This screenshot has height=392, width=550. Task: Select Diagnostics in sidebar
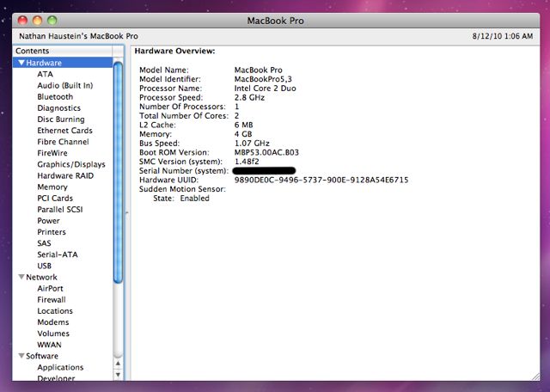click(59, 108)
